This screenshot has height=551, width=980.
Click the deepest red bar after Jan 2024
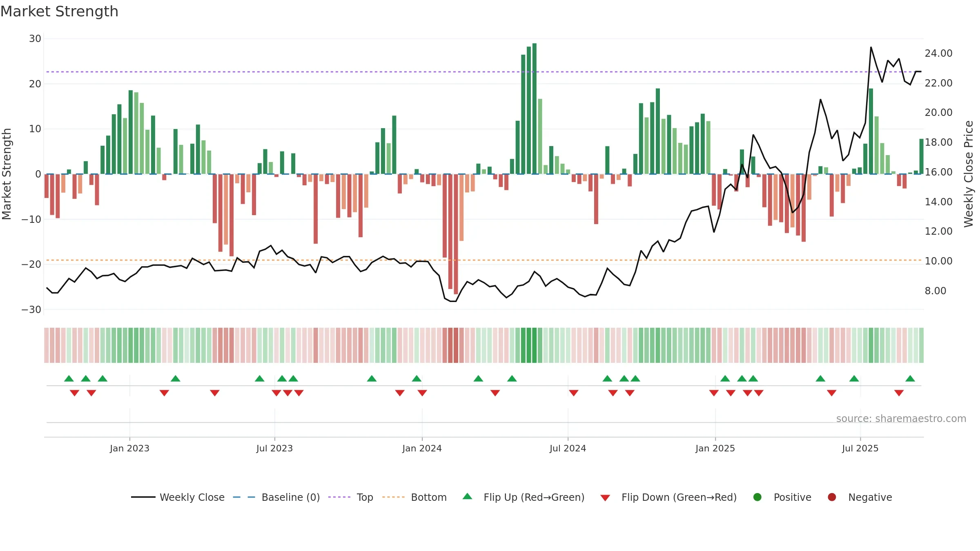(x=456, y=234)
